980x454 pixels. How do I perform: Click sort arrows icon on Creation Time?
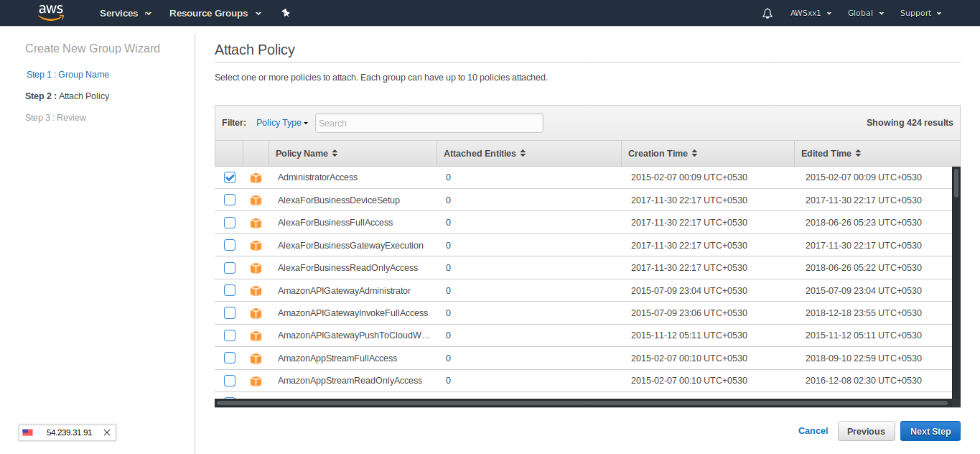click(694, 154)
